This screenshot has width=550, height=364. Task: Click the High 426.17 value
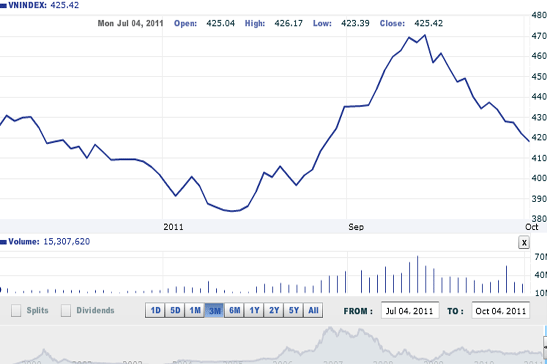[x=288, y=23]
